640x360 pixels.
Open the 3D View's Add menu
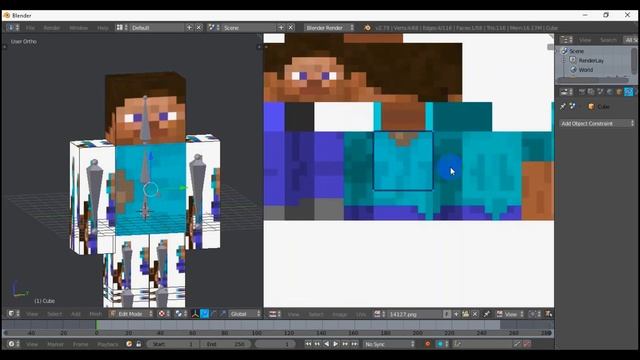pyautogui.click(x=76, y=314)
